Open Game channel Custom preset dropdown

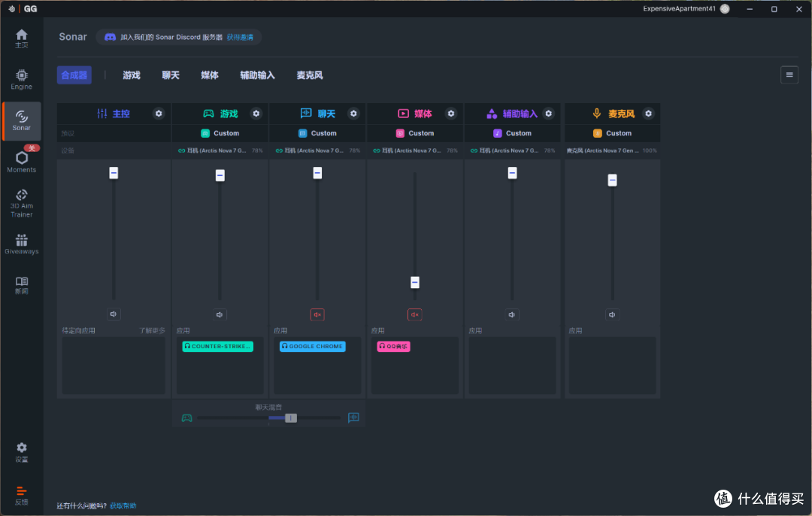[220, 133]
